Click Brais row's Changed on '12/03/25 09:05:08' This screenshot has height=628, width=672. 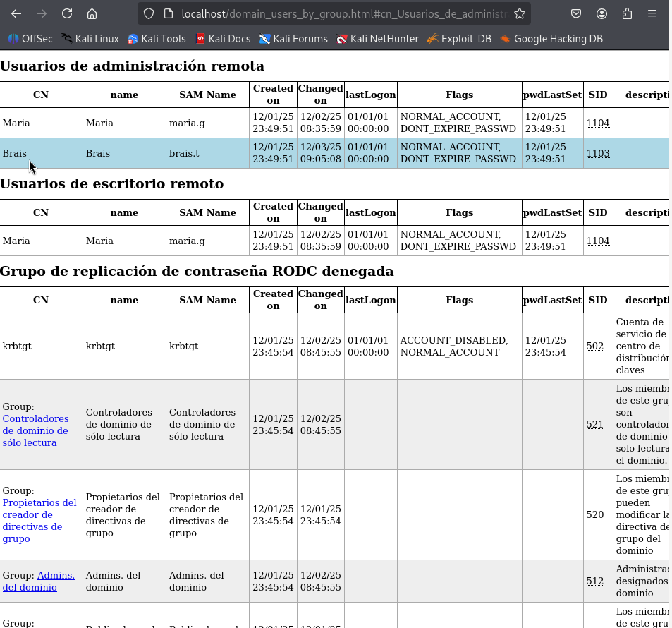pos(321,153)
